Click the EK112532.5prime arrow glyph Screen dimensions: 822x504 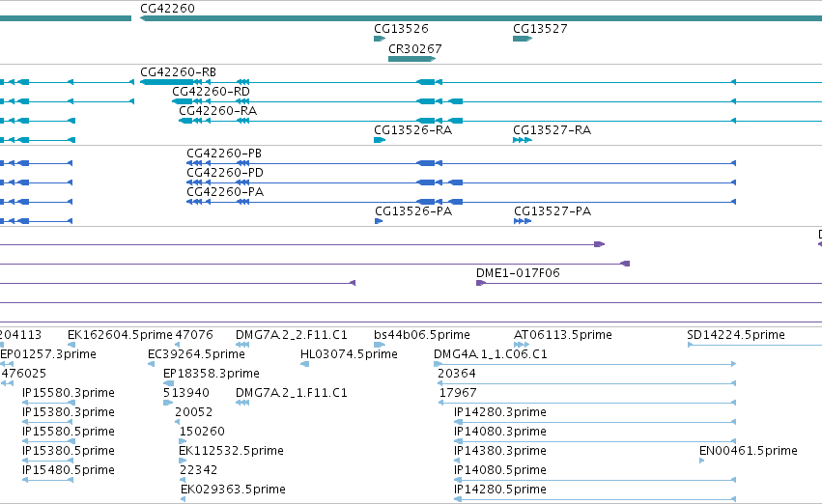coord(183,462)
